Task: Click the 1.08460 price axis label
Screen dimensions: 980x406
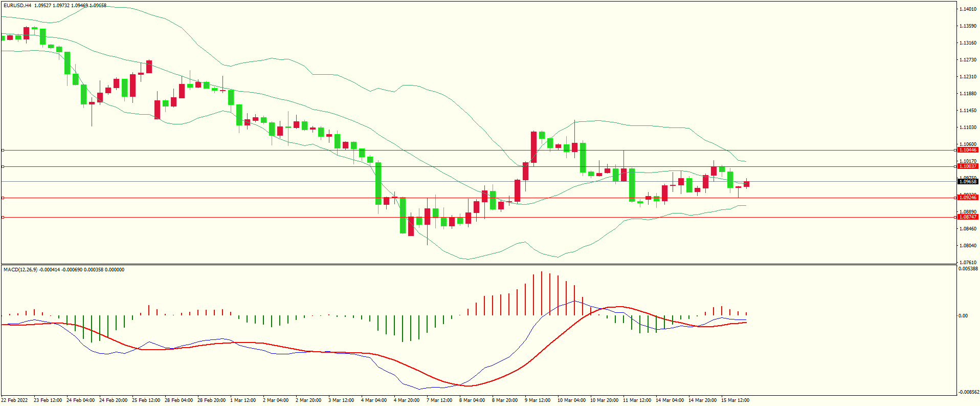Action: (968, 229)
